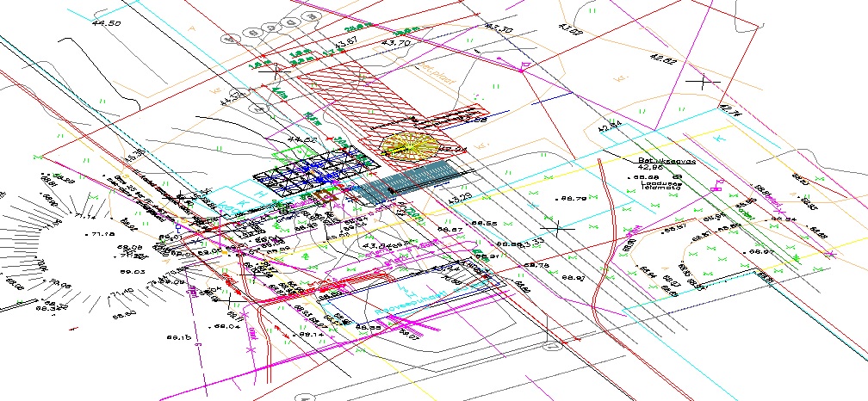Click the 44.50 elevation label
Viewport: 868px width, 401px height.
click(x=107, y=25)
